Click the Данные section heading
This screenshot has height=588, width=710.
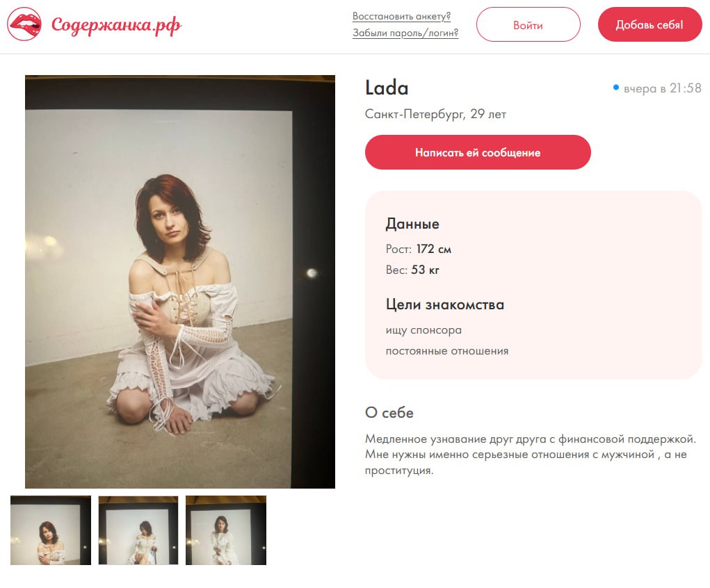(x=412, y=224)
